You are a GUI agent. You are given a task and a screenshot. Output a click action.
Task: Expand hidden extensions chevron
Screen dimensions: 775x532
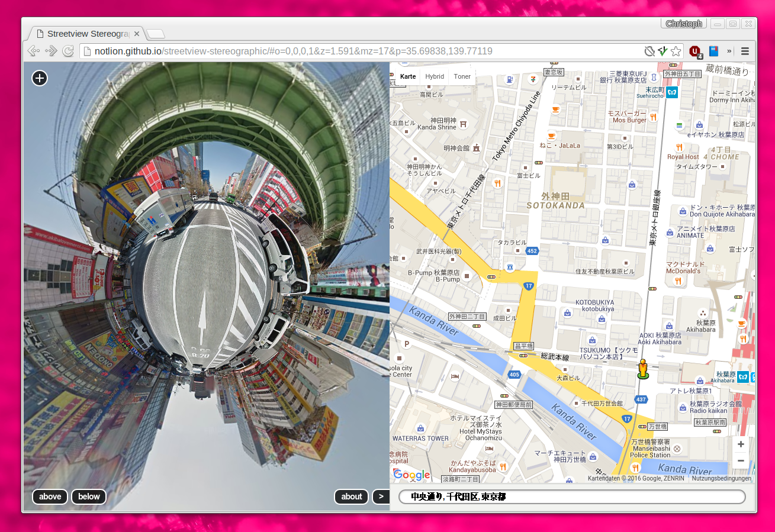(x=729, y=51)
